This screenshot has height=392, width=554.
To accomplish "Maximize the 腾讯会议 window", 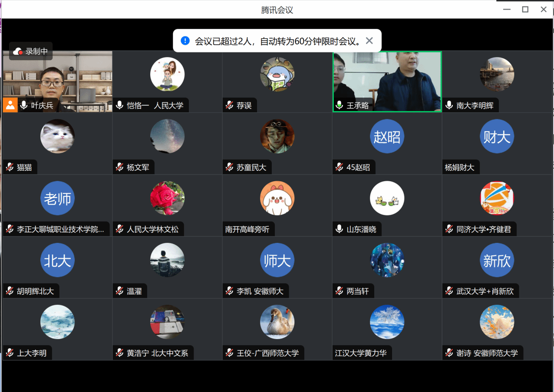I will 525,10.
